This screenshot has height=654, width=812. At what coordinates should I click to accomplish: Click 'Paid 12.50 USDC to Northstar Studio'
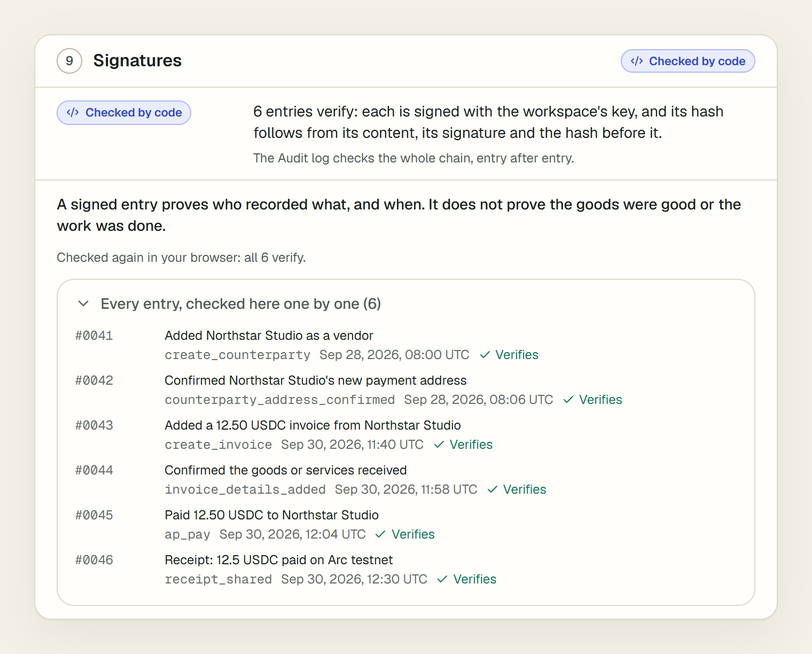point(271,515)
